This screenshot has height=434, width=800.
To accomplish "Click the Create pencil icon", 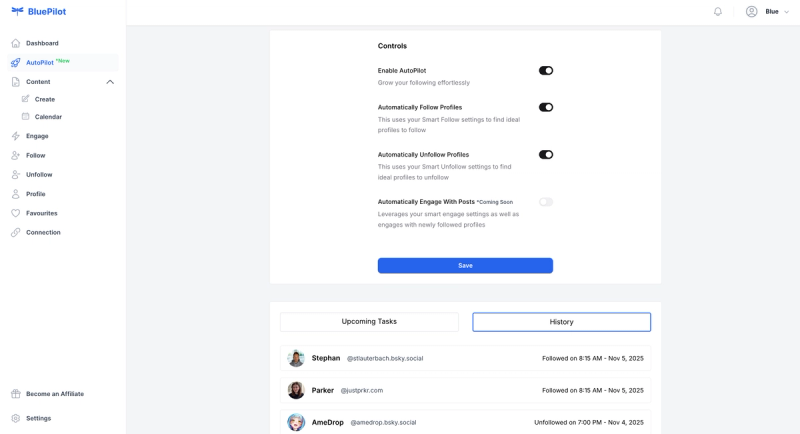I will (26, 99).
